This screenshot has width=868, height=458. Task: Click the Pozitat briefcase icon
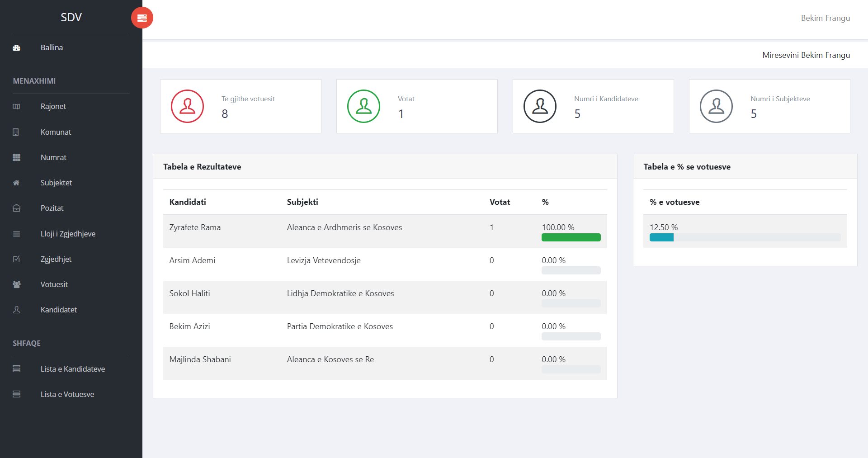click(16, 208)
